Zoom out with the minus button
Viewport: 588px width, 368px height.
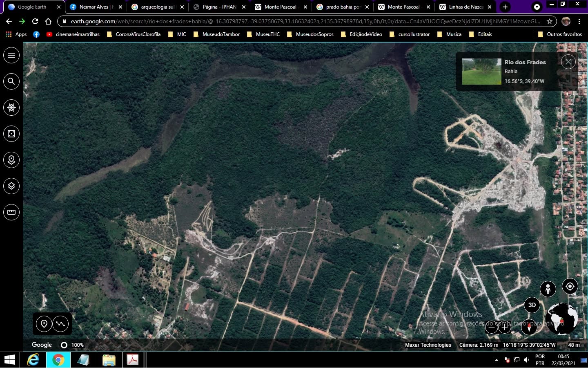pos(492,327)
